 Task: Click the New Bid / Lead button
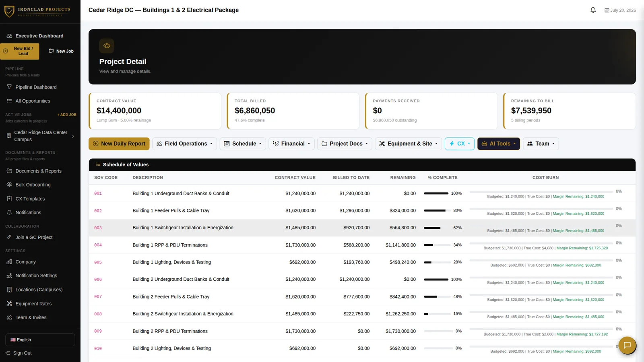20,51
